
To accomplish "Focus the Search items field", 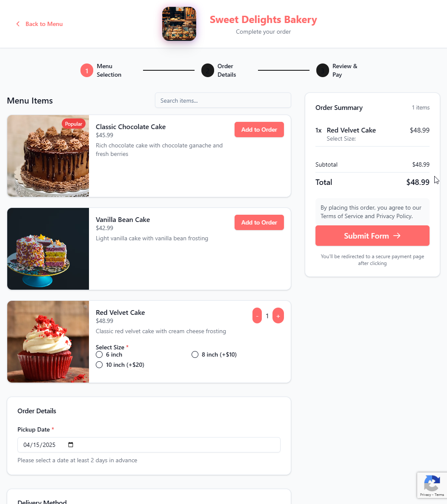I will 223,101.
